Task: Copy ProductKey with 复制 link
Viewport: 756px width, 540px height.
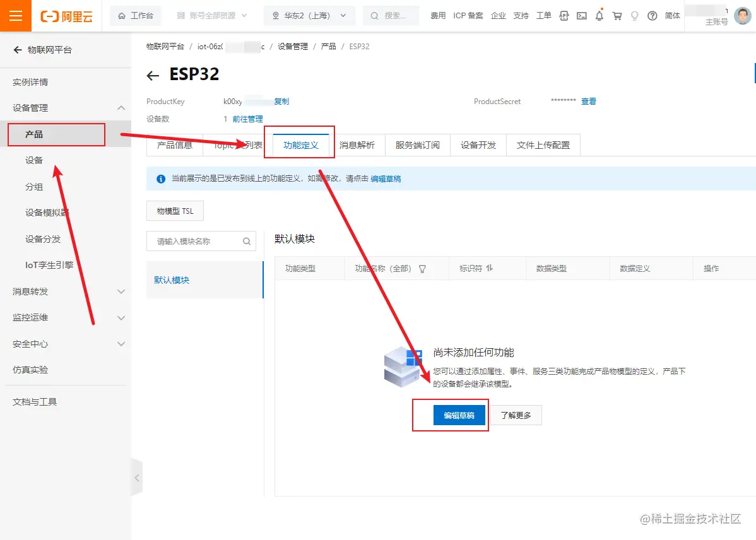Action: click(281, 101)
